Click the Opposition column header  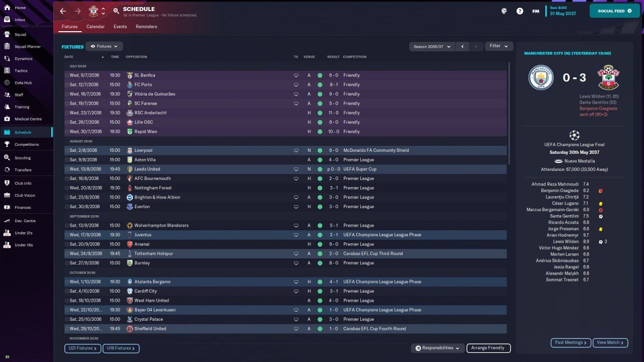click(137, 57)
